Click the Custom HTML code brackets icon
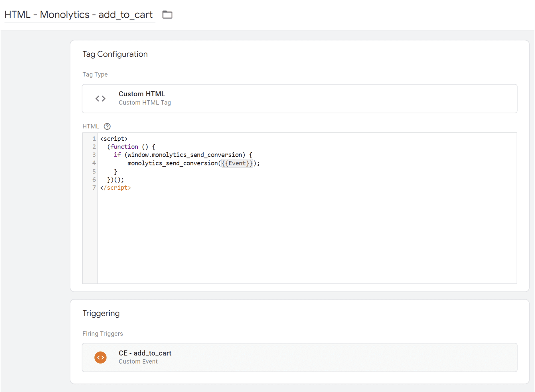Image resolution: width=535 pixels, height=392 pixels. [x=100, y=99]
